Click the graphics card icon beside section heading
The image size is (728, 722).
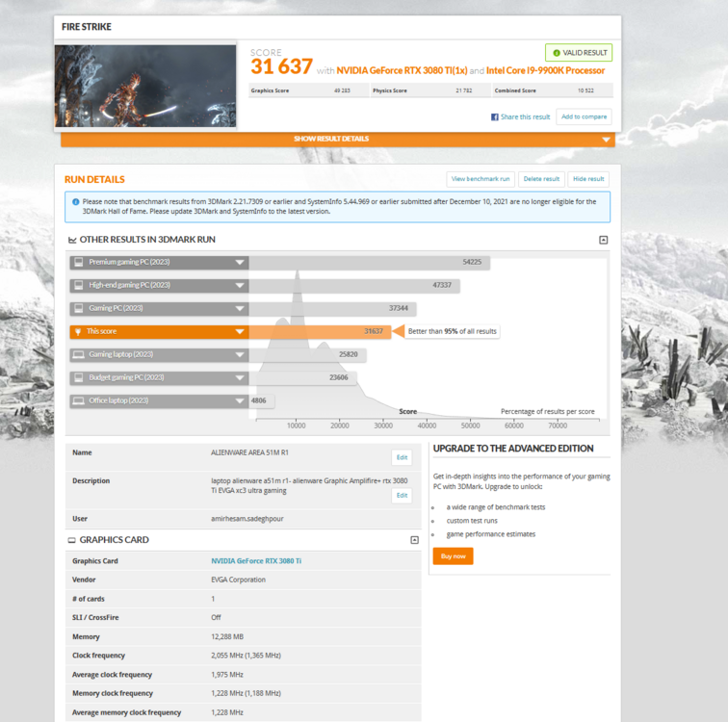tap(72, 540)
